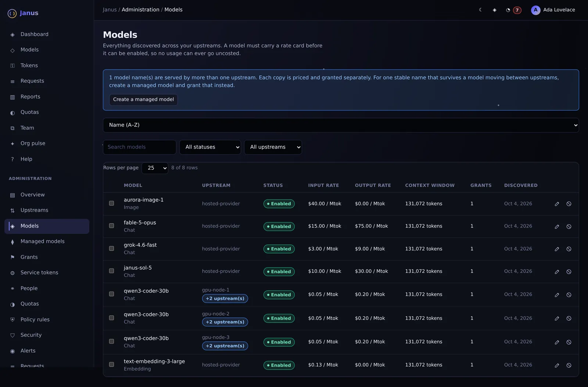The width and height of the screenshot is (588, 387).
Task: Open the pie-chart icon with badge 7
Action: (x=513, y=10)
